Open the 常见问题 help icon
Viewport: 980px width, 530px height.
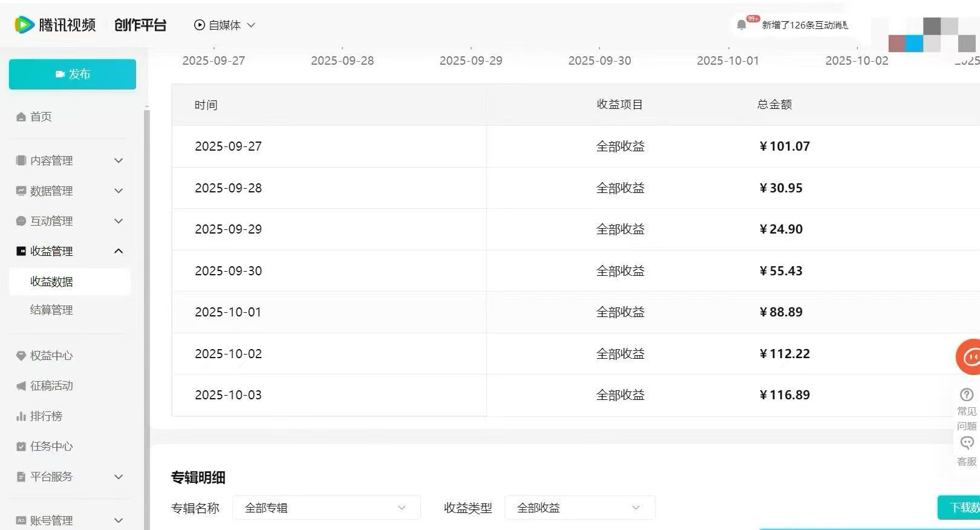[x=967, y=394]
